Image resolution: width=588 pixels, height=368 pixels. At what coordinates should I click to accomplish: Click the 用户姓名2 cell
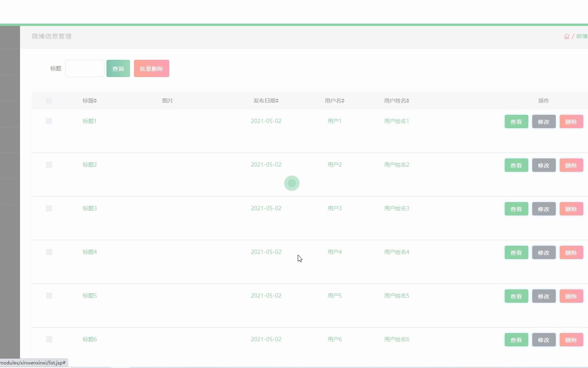point(397,165)
